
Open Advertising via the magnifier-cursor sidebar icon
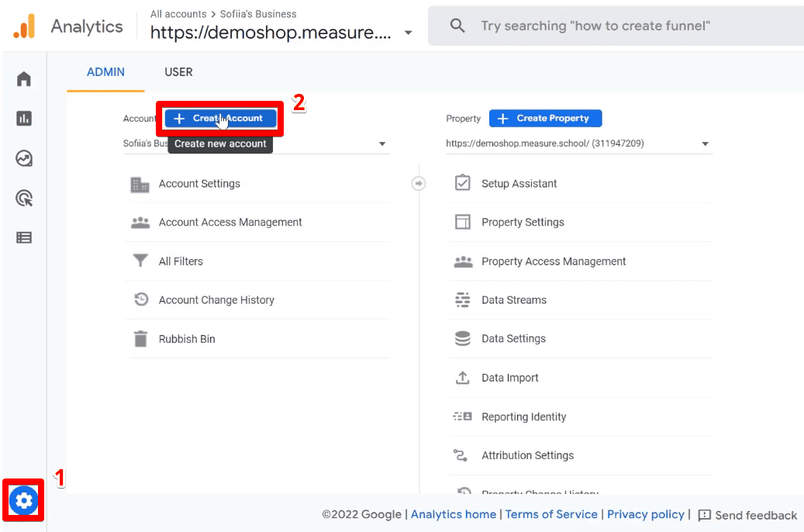pyautogui.click(x=22, y=199)
